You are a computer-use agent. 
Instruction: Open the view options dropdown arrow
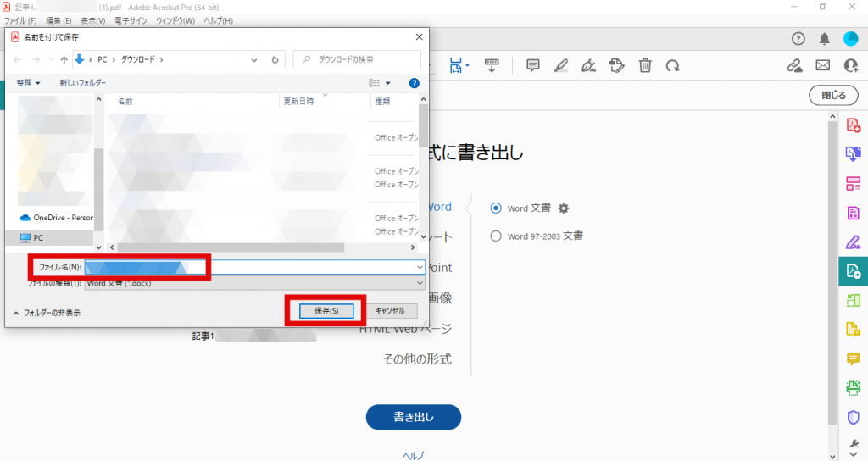pos(387,83)
